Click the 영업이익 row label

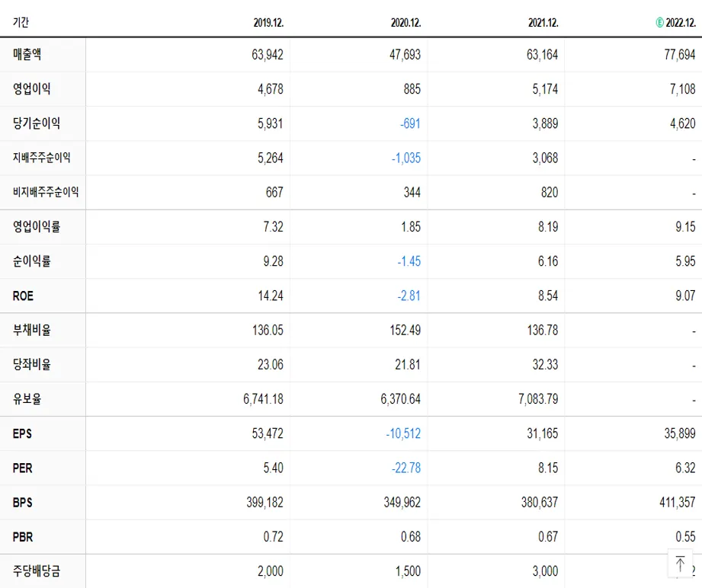[32, 88]
